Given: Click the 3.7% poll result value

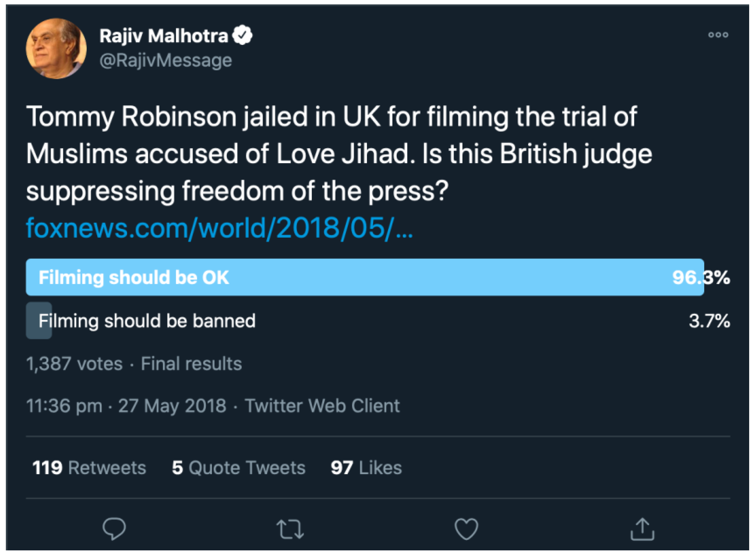Looking at the screenshot, I should pyautogui.click(x=709, y=321).
